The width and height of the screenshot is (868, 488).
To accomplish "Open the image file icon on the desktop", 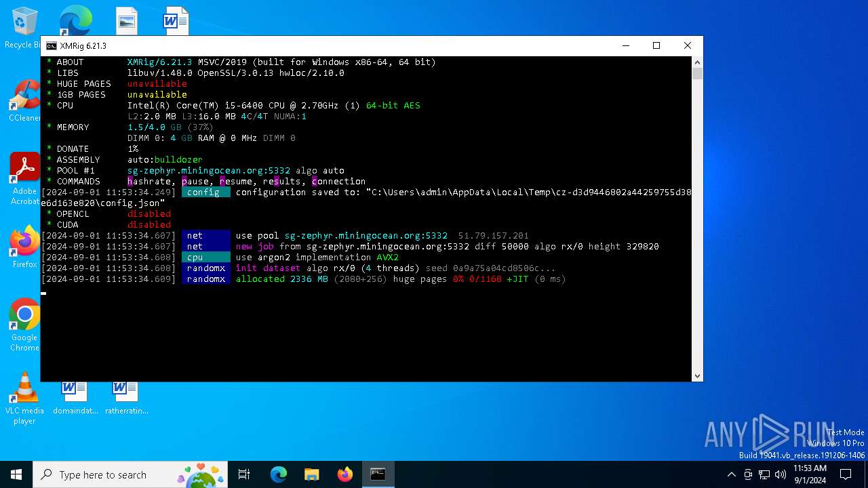I will click(126, 20).
